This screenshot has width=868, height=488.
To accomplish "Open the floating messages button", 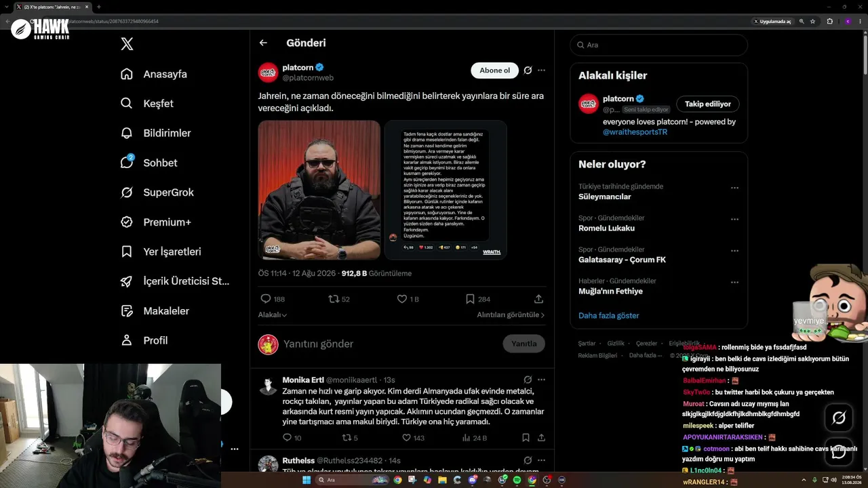I will 839,451.
